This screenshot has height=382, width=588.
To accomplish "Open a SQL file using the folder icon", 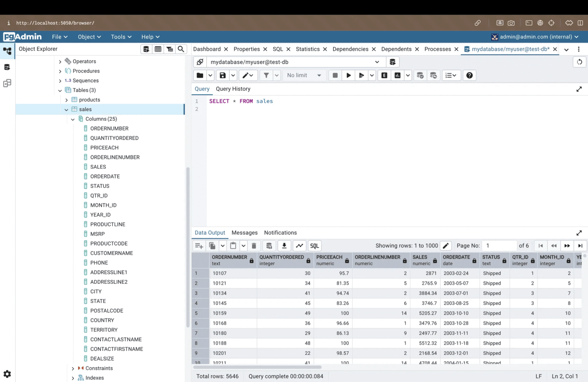I will [199, 75].
